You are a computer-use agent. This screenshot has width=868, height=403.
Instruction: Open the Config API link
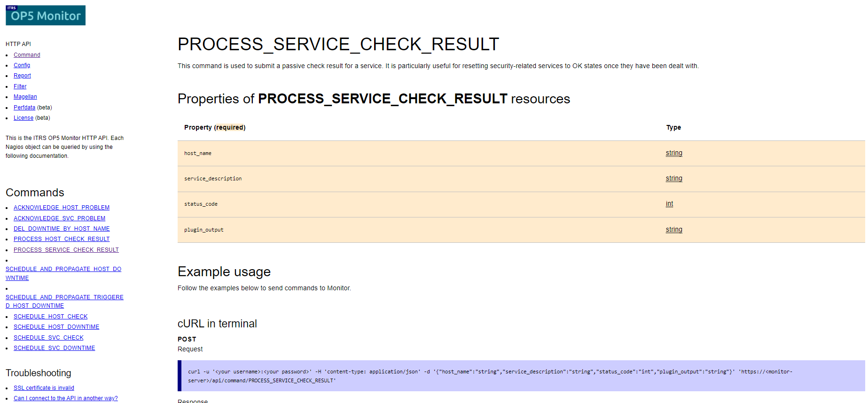(x=22, y=65)
